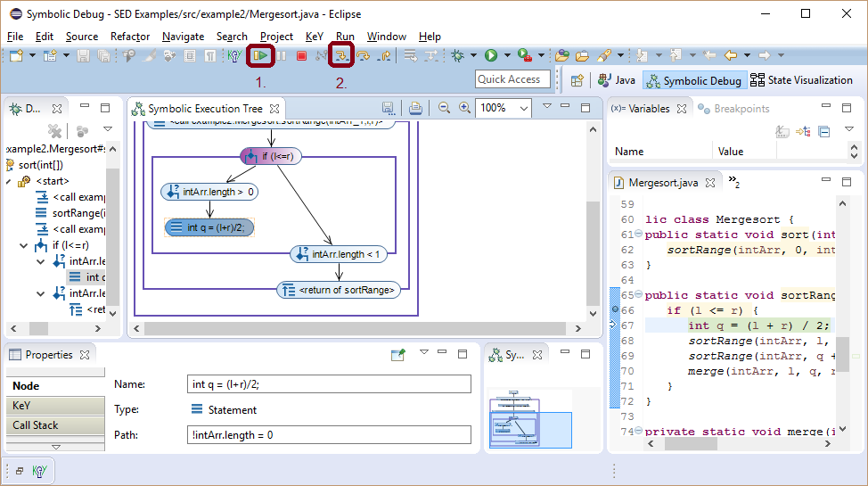Toggle breakpoint marker at line 66

(615, 309)
